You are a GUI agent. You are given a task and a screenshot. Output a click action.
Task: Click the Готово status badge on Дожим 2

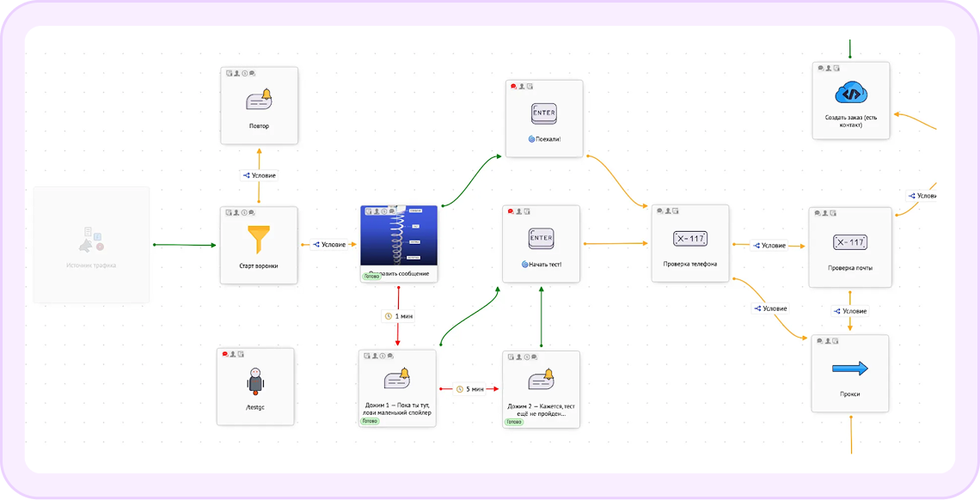click(514, 422)
